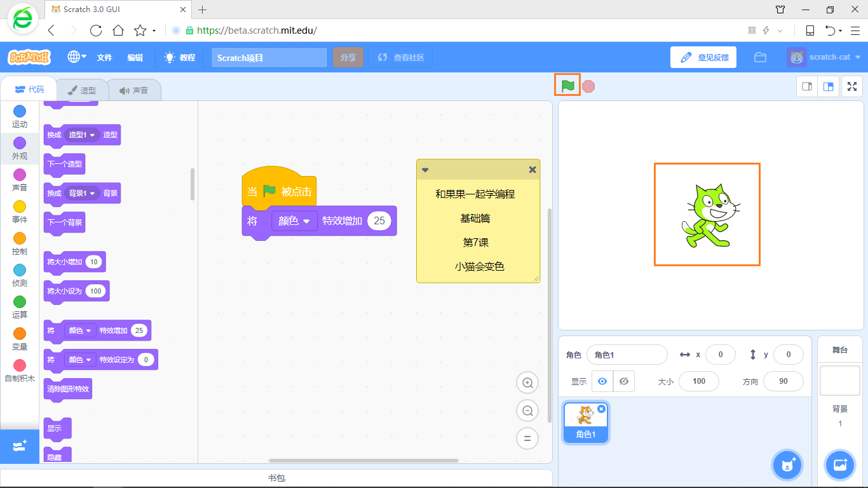Click the choose a sprite button
Screen dimensions: 868x488
788,465
